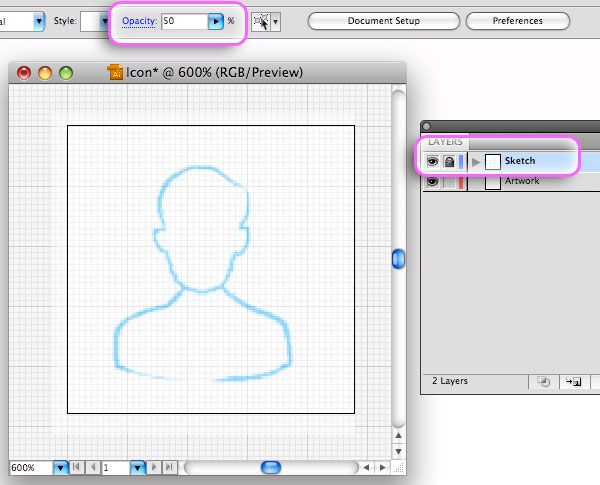Open the zoom level dropdown
600x485 pixels.
tap(60, 467)
